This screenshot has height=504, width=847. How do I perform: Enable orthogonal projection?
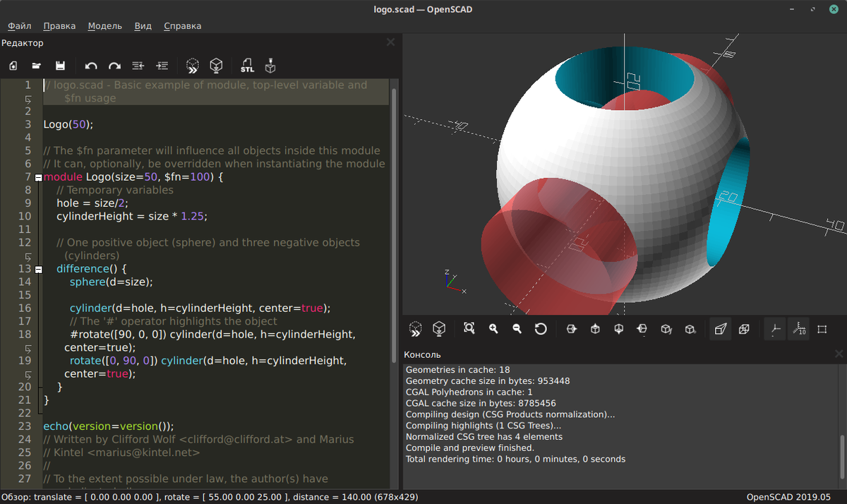[744, 328]
